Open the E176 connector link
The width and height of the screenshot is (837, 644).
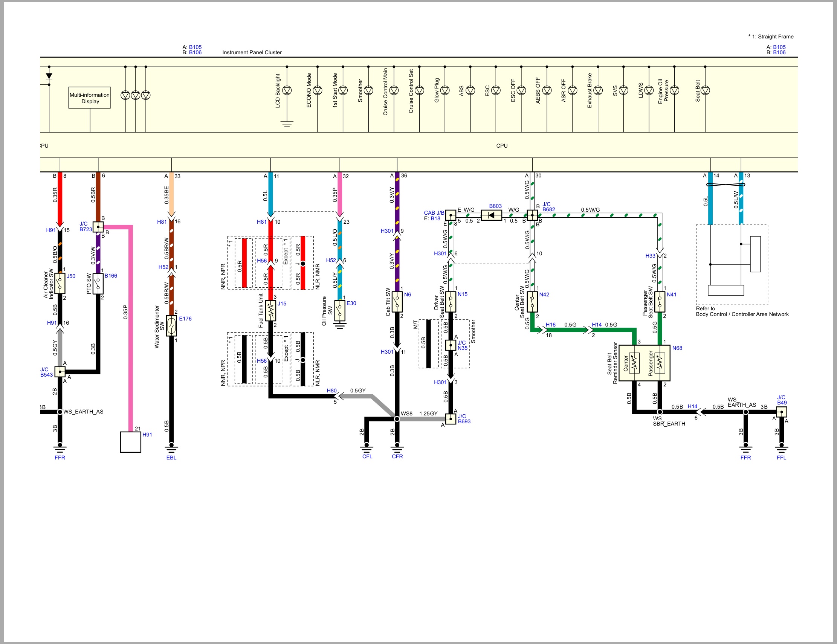[x=185, y=319]
